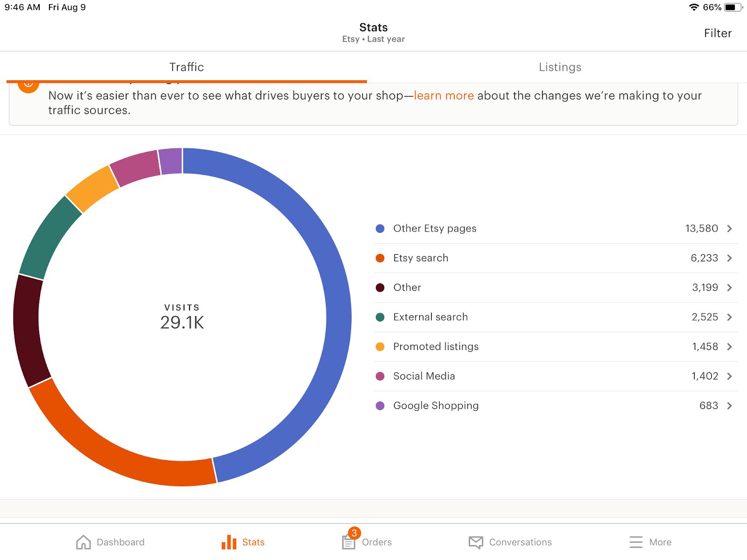Image resolution: width=747 pixels, height=560 pixels.
Task: Open the External search traffic row
Action: pos(556,317)
